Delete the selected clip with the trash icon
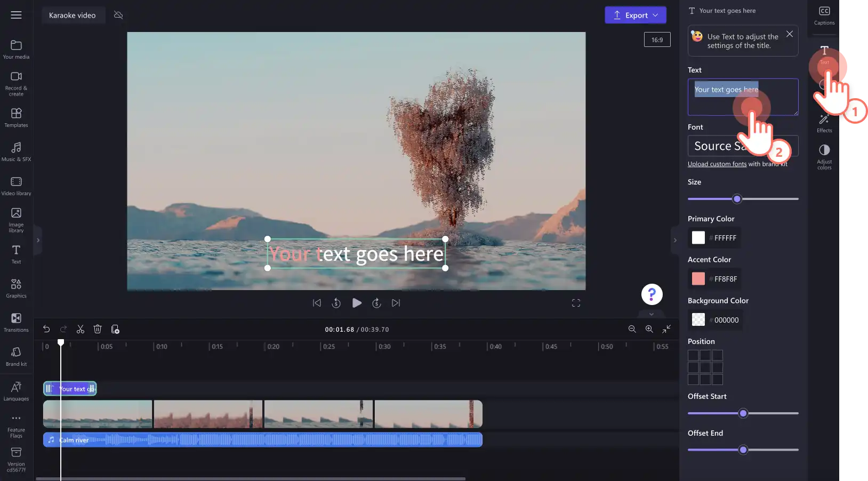 98,329
